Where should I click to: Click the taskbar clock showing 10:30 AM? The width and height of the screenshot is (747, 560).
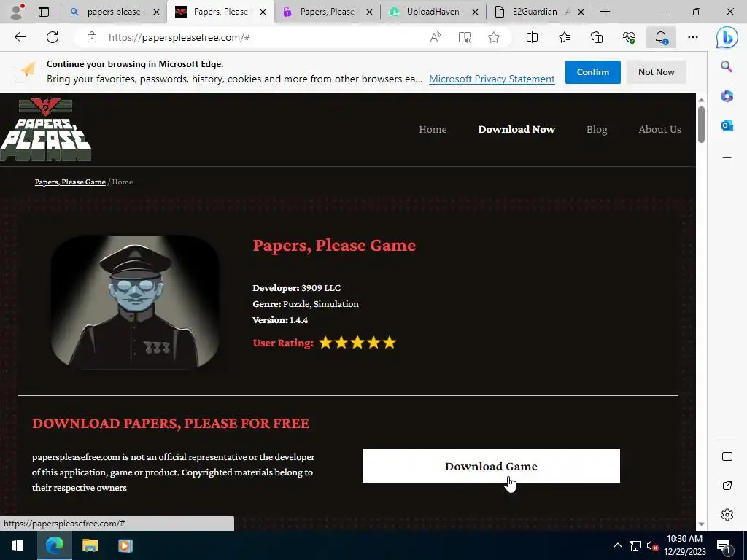click(684, 545)
